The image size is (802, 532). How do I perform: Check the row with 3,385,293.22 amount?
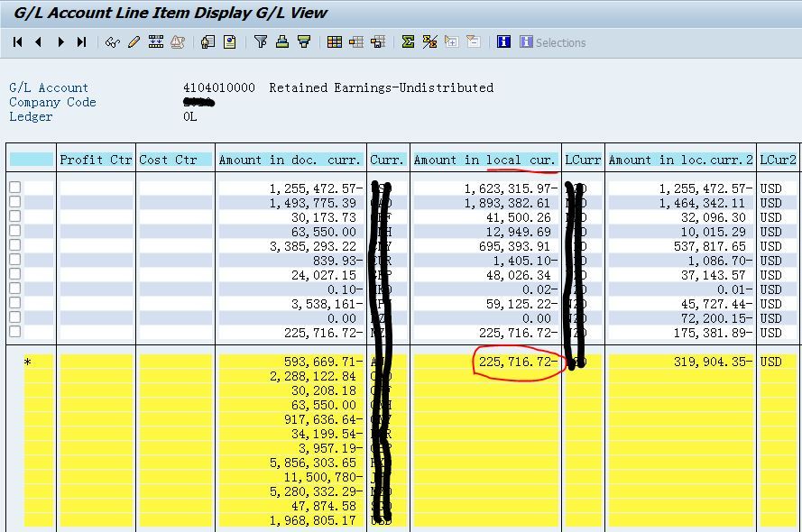(15, 246)
